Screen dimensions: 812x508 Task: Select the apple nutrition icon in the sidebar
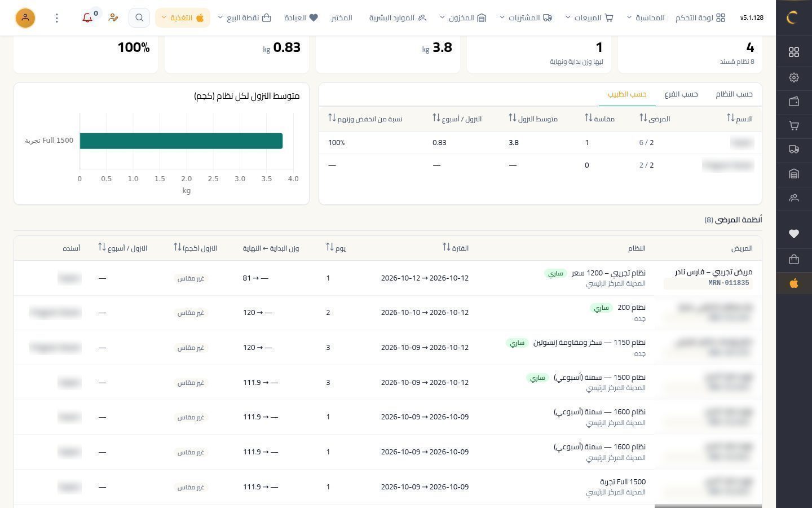click(x=794, y=283)
